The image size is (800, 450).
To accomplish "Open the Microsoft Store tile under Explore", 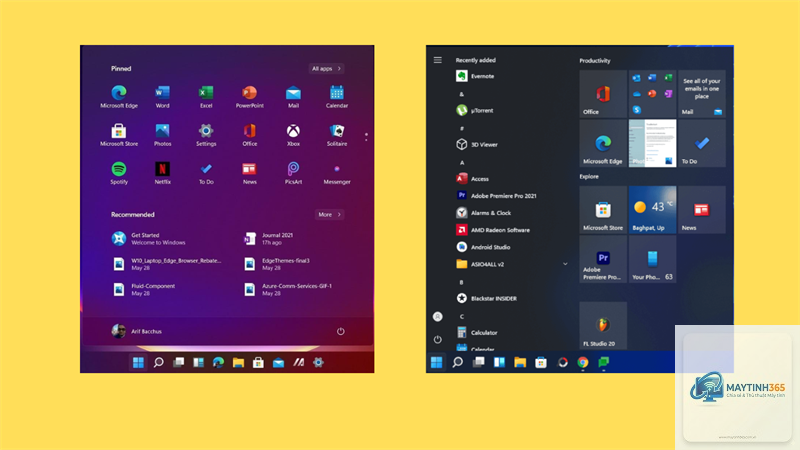I will click(603, 210).
